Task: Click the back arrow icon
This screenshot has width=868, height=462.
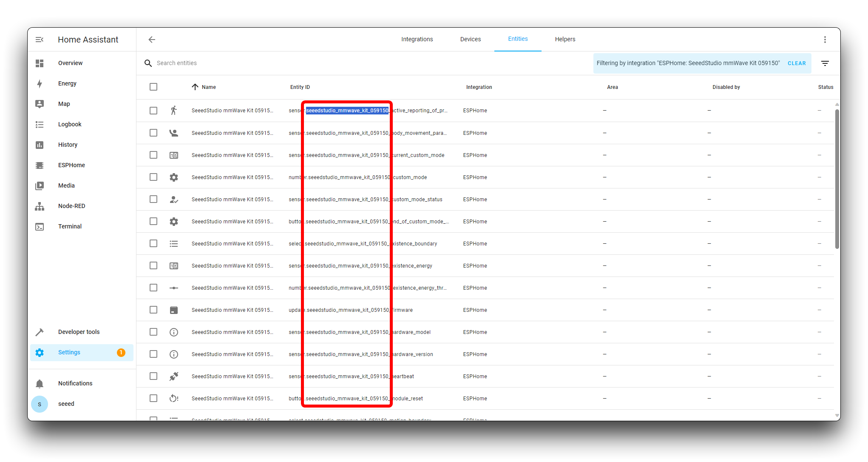Action: click(x=152, y=40)
